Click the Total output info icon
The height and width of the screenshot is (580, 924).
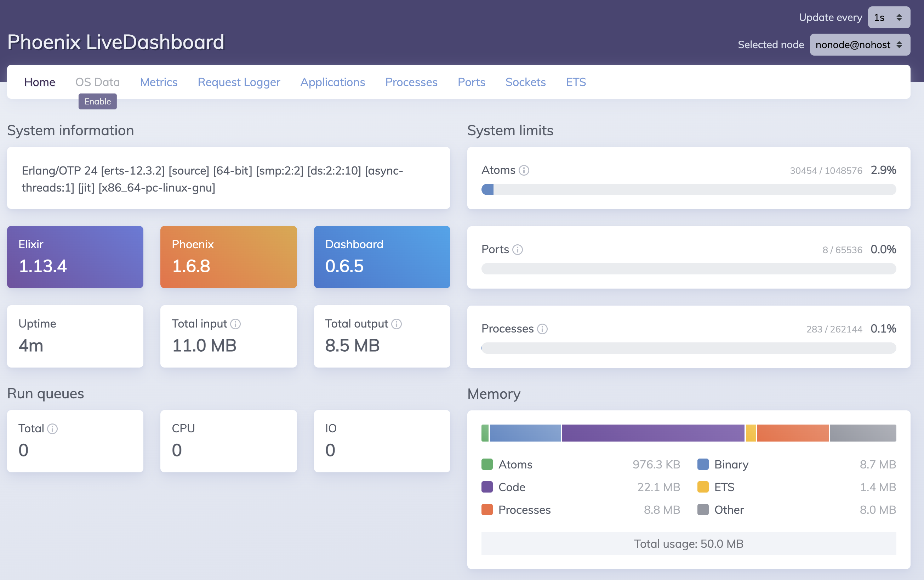click(397, 324)
